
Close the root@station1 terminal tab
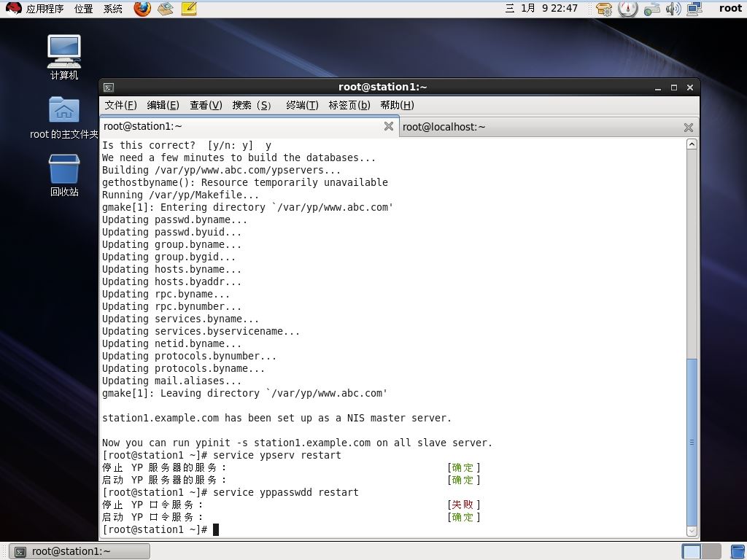click(389, 126)
